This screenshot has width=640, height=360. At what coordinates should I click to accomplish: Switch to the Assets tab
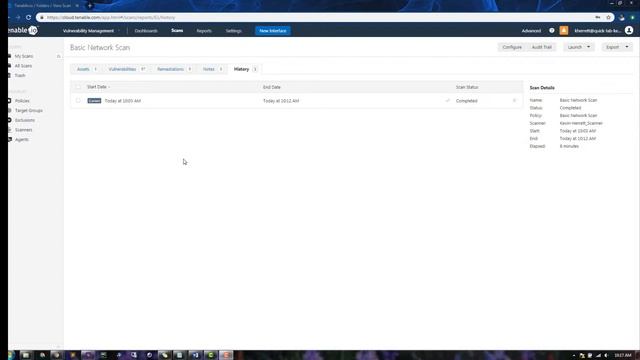tap(87, 69)
